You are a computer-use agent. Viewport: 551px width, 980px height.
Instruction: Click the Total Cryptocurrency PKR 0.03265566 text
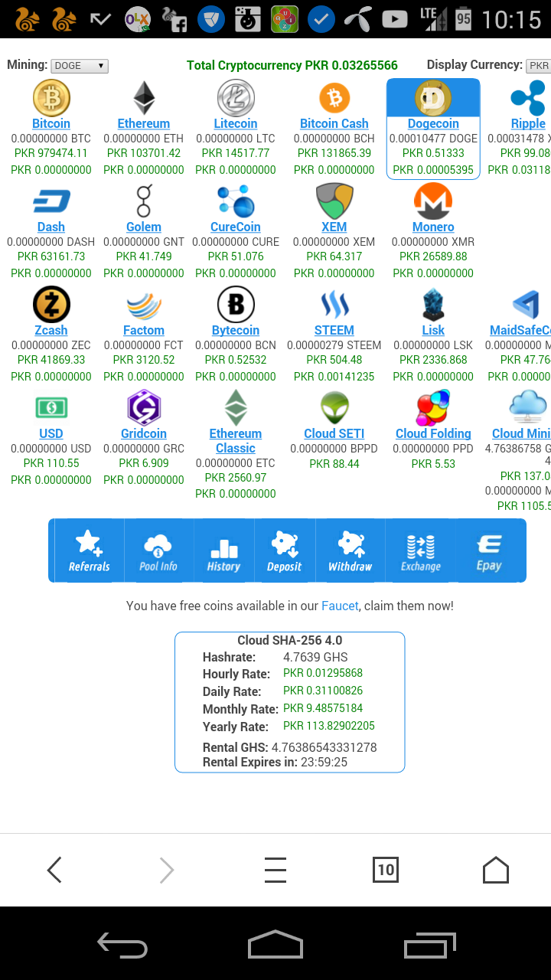click(x=292, y=66)
